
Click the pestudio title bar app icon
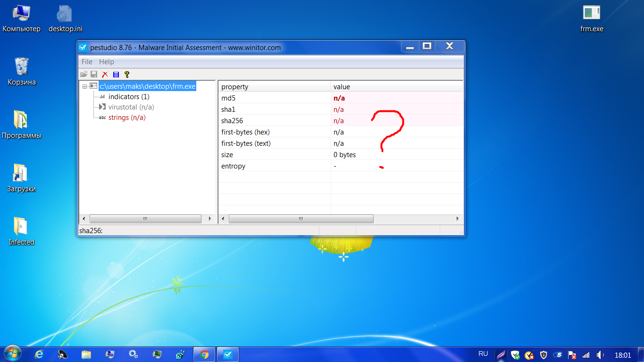click(x=83, y=47)
